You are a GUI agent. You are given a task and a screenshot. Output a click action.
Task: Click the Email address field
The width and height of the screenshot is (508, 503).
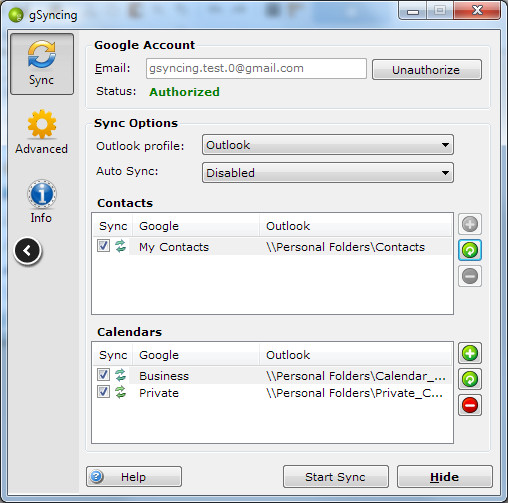click(x=256, y=69)
